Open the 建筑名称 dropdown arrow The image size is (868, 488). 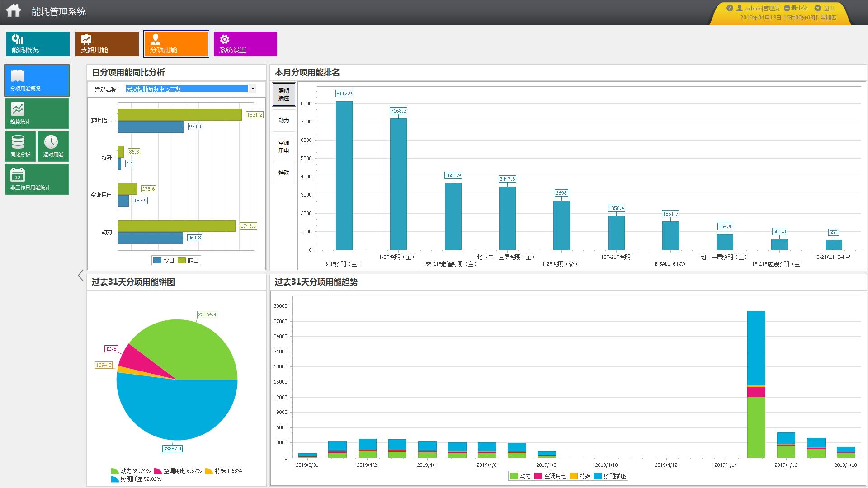click(253, 89)
